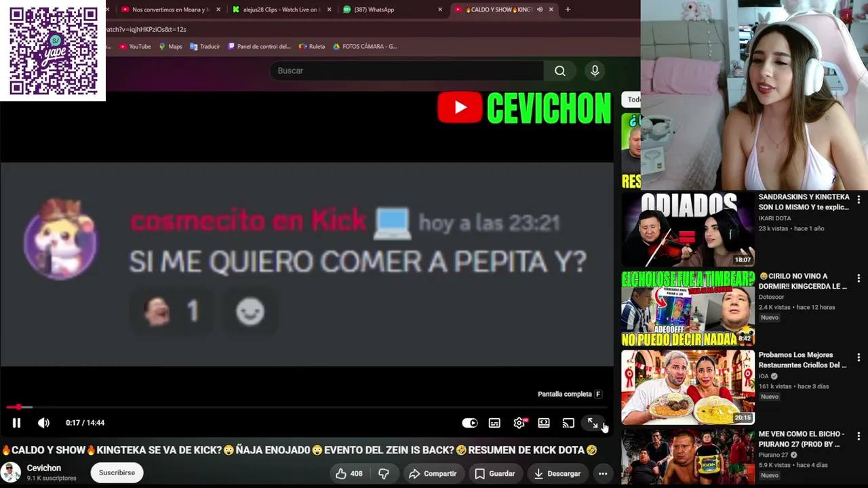Save video with the Guardar button
This screenshot has height=488, width=868.
tap(494, 474)
